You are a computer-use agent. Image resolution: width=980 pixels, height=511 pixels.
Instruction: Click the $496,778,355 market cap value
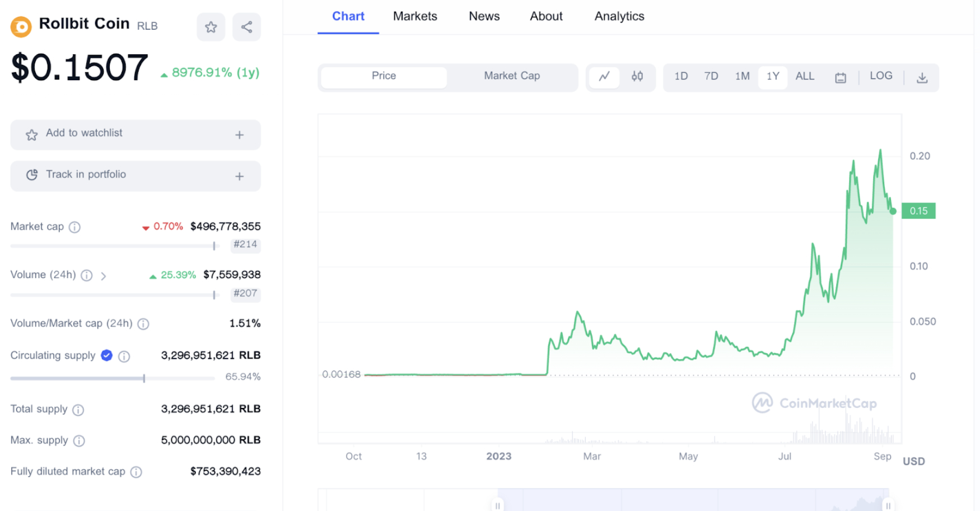(x=226, y=226)
